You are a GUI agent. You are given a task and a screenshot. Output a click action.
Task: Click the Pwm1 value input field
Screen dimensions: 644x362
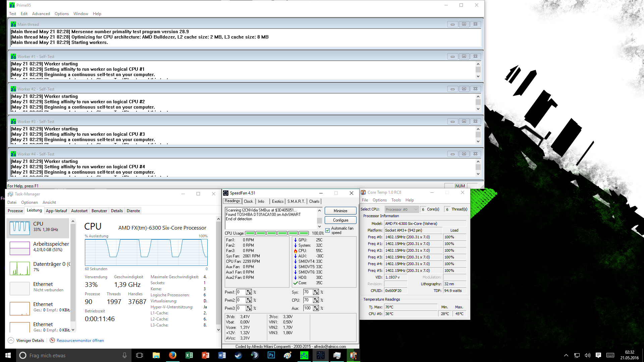point(241,292)
